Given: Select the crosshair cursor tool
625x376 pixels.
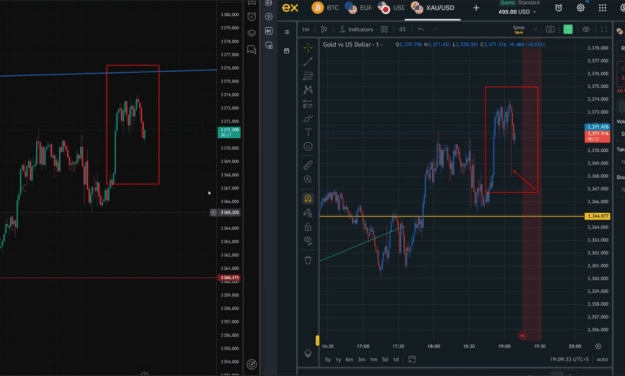Looking at the screenshot, I should point(308,48).
